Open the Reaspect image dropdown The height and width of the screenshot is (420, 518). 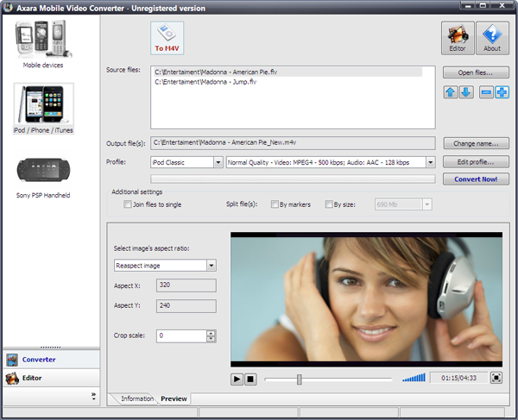click(212, 266)
